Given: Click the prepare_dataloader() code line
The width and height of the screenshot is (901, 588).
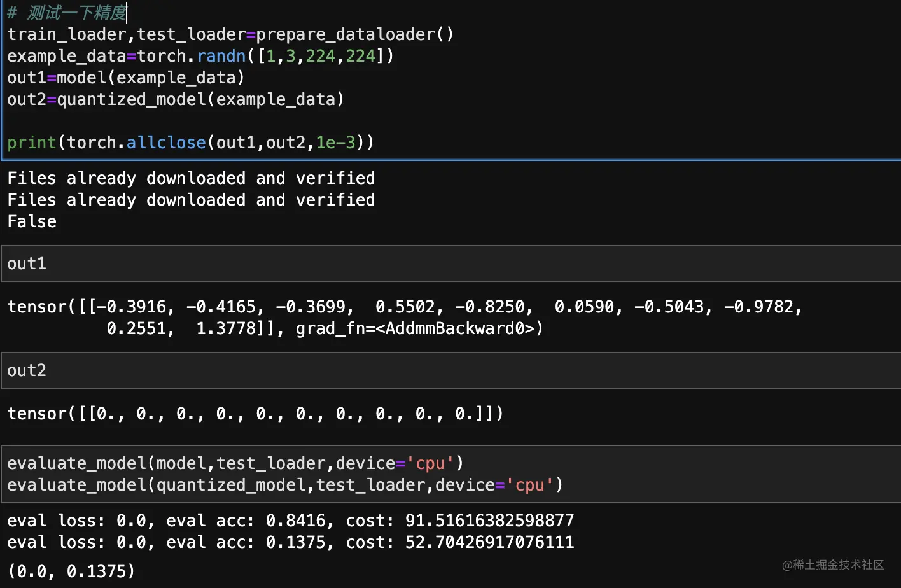Looking at the screenshot, I should pos(230,34).
